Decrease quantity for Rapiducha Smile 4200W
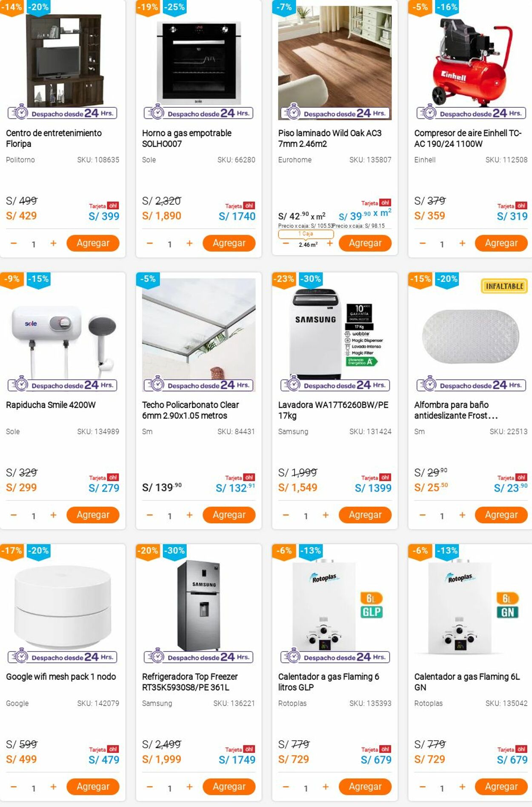Screen dimensions: 532x807 (14, 515)
